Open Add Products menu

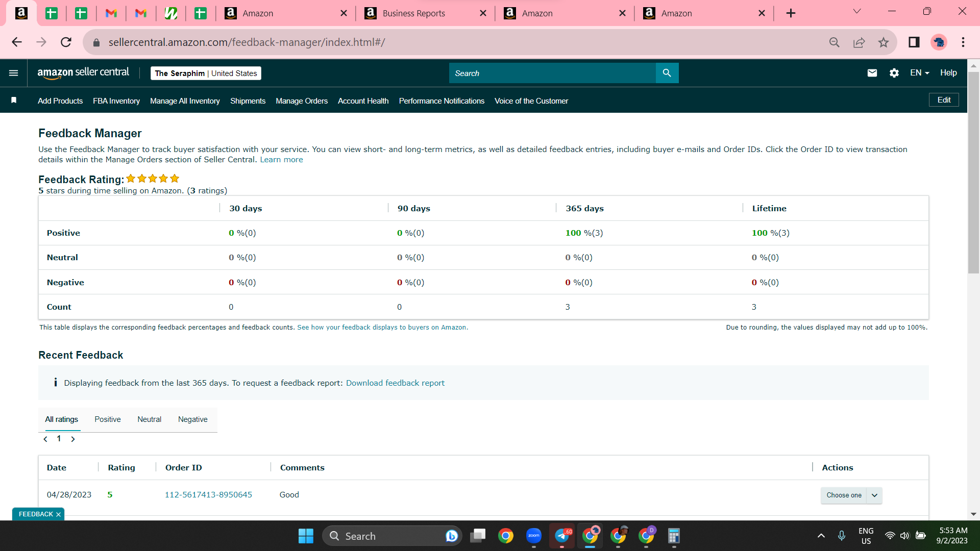click(60, 101)
